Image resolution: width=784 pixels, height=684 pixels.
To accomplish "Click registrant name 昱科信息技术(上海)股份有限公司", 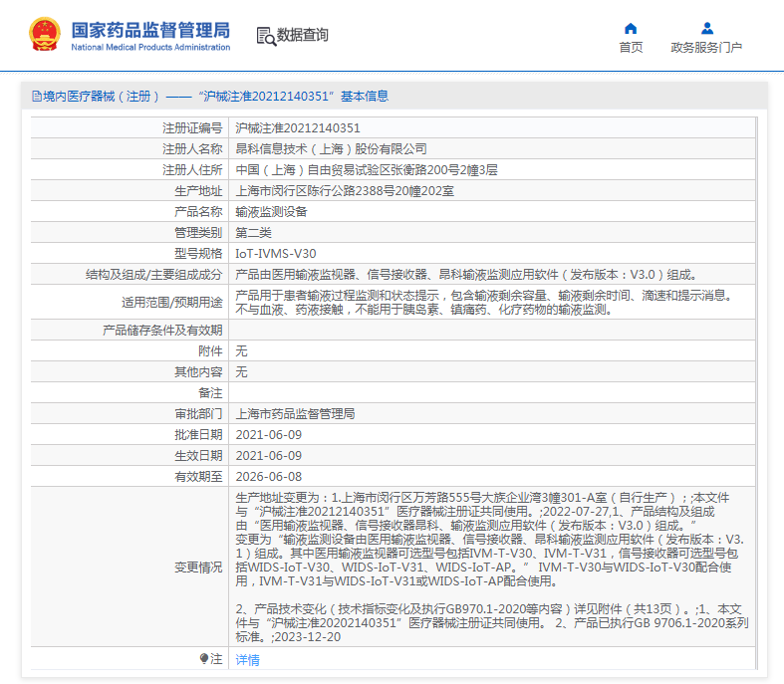I will click(x=331, y=148).
